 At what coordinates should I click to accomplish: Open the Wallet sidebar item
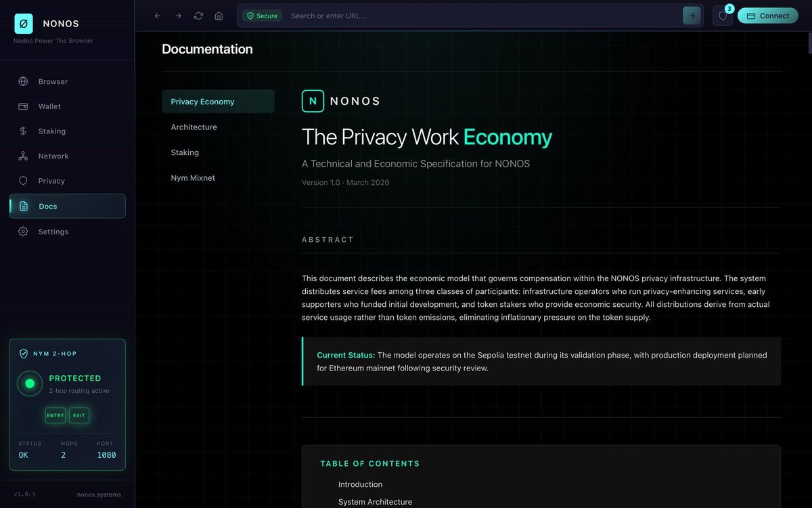[67, 106]
